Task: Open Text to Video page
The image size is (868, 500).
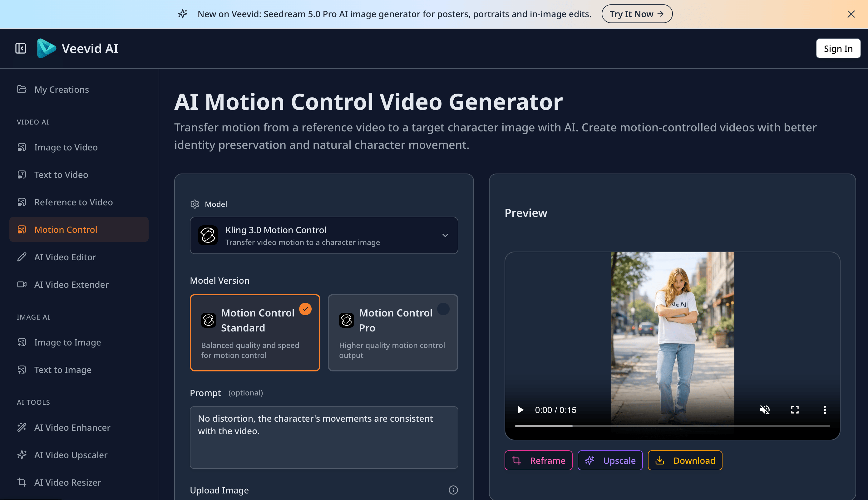Action: point(79,175)
